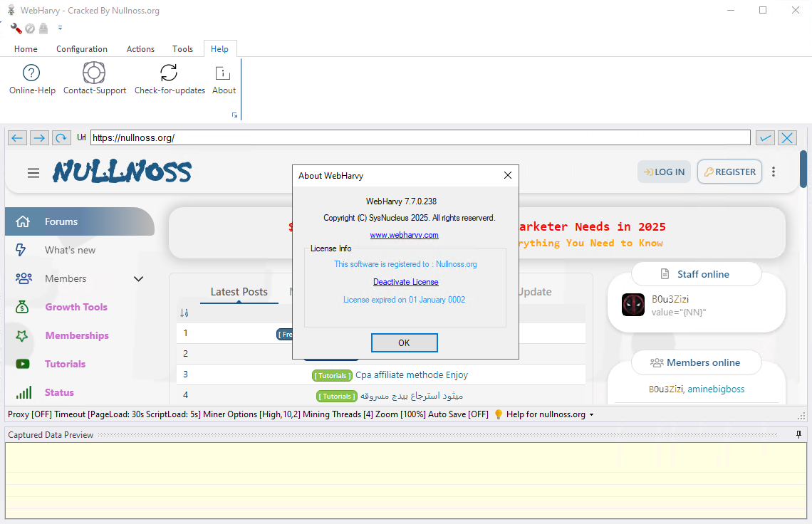The width and height of the screenshot is (812, 524).
Task: Open B0u3Zizi staff profile name
Action: [x=670, y=299]
